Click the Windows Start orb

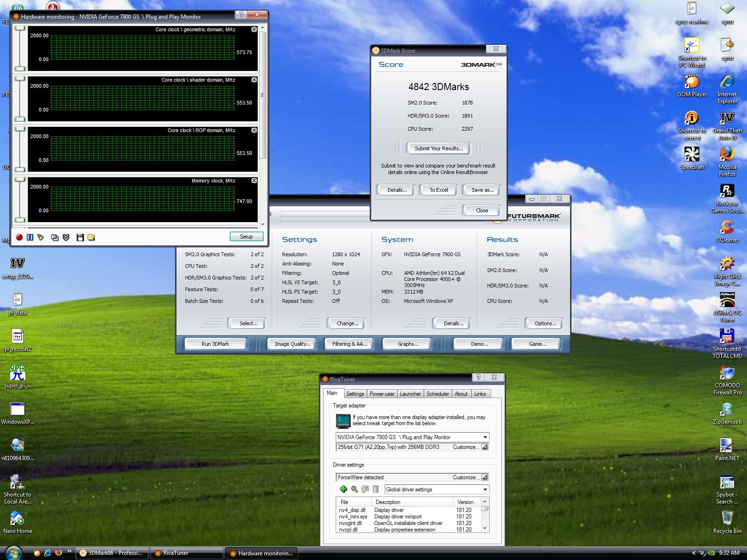14,553
